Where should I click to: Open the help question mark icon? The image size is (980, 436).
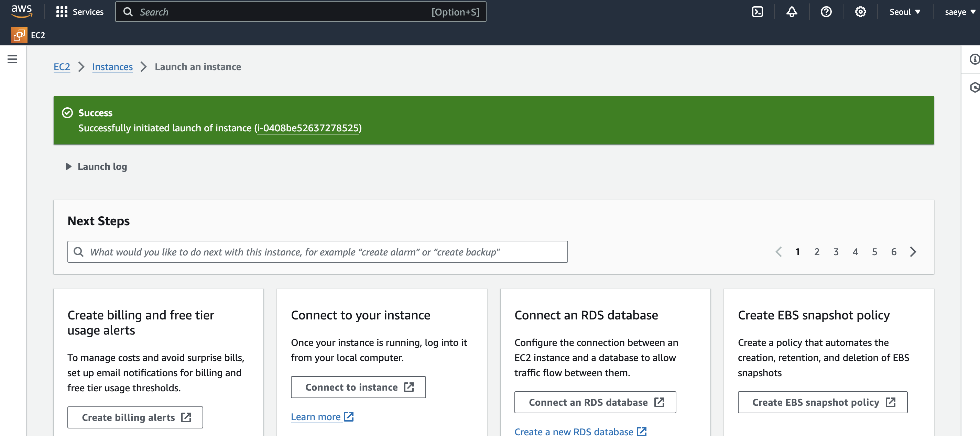click(826, 12)
